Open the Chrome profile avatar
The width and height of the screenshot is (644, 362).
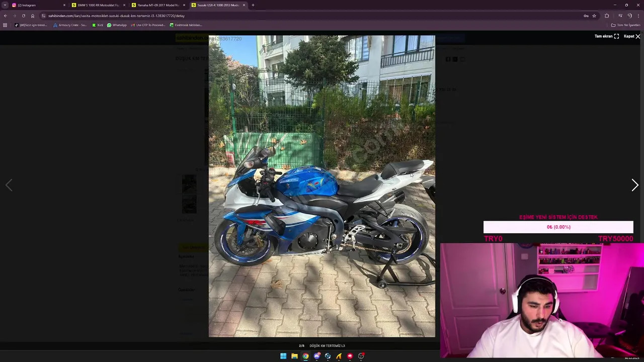point(629,16)
